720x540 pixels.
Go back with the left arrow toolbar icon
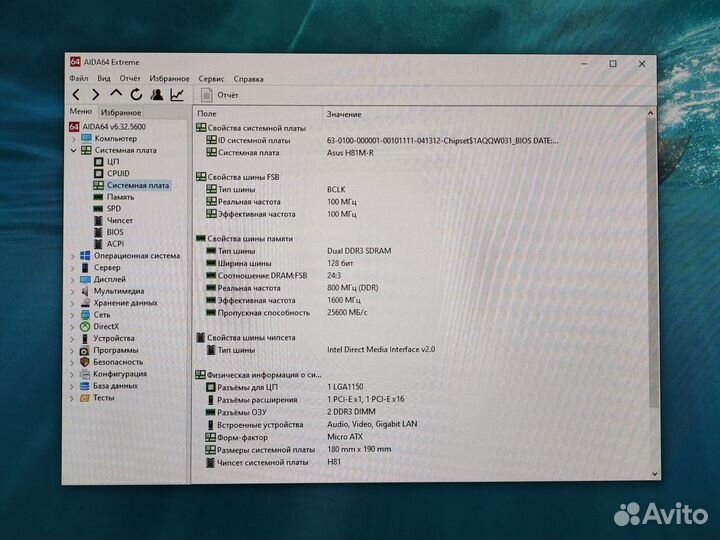(76, 95)
